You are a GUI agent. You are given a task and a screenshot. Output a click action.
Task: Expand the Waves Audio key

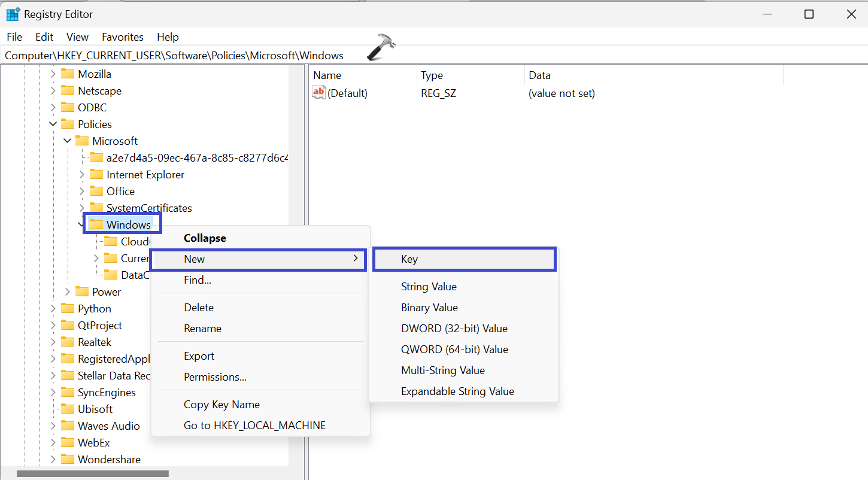[53, 426]
